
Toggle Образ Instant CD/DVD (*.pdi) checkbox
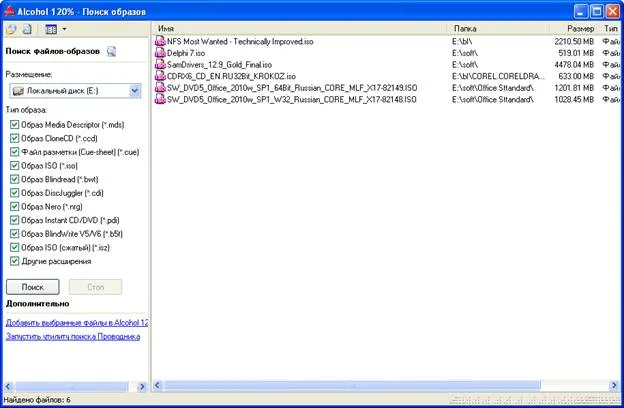click(14, 220)
